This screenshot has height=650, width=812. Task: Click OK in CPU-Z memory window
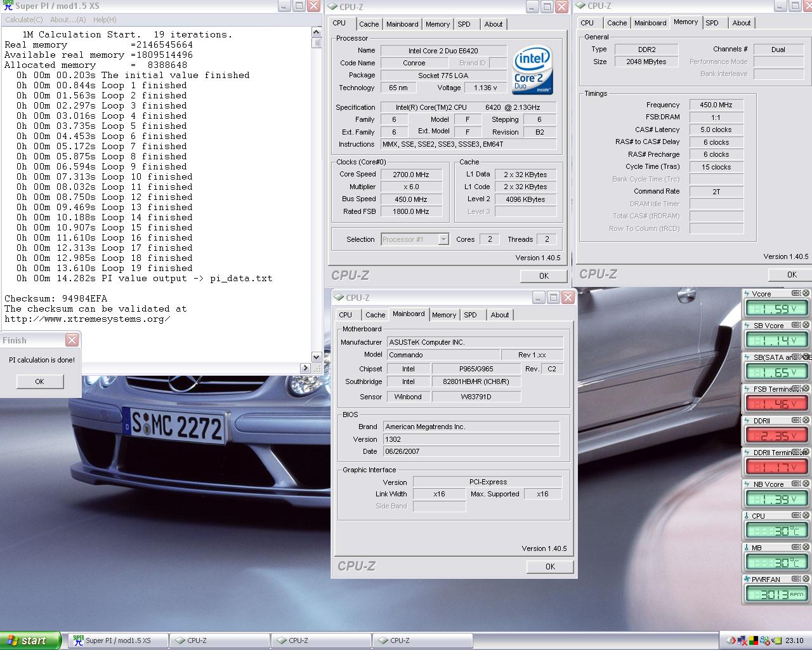[x=792, y=274]
